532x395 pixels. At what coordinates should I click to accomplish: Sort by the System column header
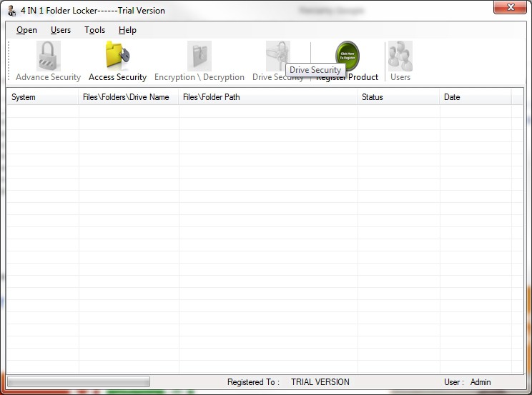(x=42, y=97)
